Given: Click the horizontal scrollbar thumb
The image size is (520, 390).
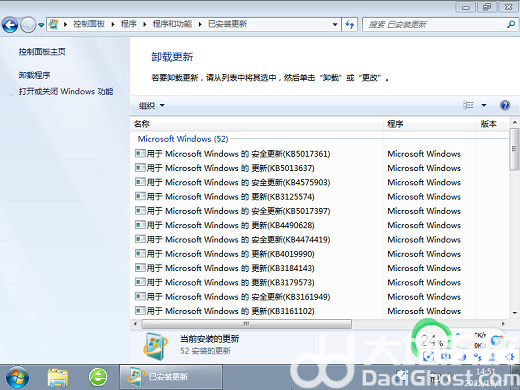Looking at the screenshot, I should coord(247,324).
